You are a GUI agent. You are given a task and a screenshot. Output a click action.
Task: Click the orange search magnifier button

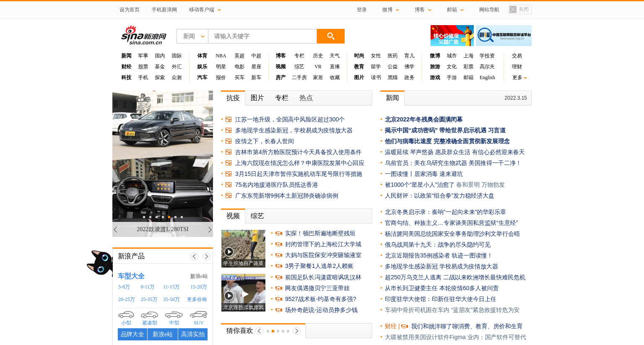330,36
